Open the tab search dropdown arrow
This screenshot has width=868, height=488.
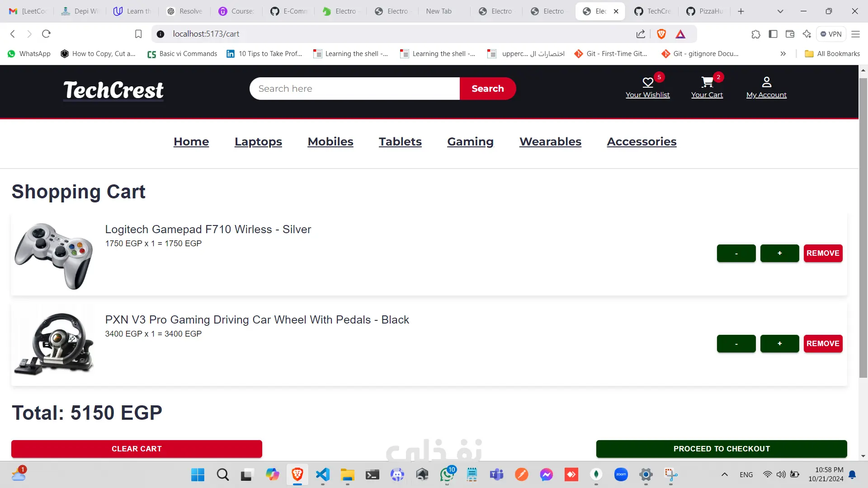pyautogui.click(x=780, y=11)
